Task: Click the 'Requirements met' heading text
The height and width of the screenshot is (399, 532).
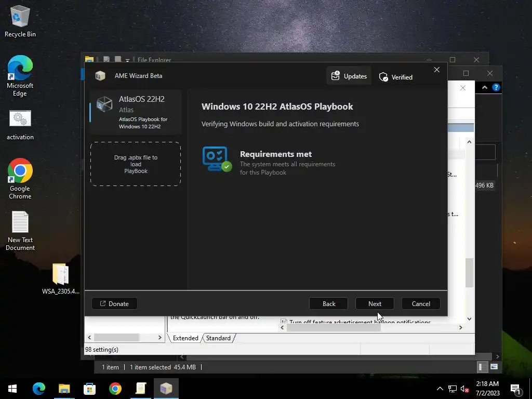Action: (276, 154)
